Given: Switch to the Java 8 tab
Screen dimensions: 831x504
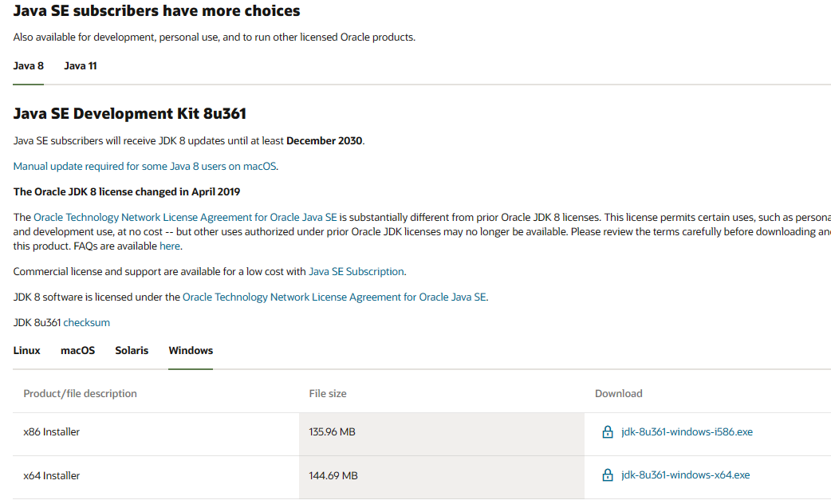Looking at the screenshot, I should pos(29,66).
